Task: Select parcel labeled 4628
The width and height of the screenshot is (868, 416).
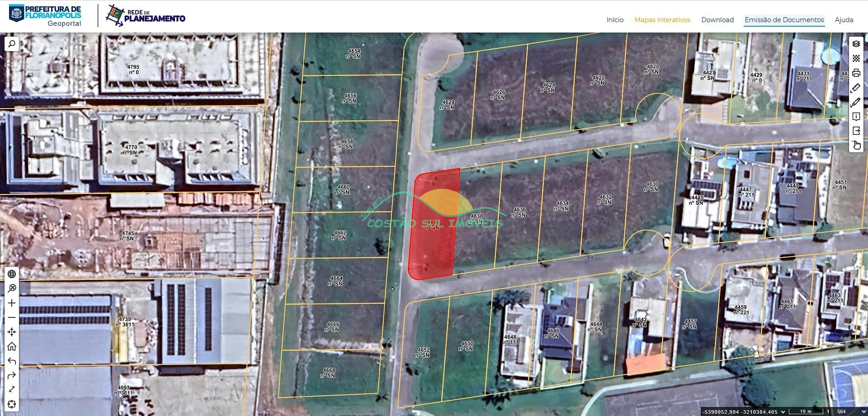Action: tap(448, 104)
